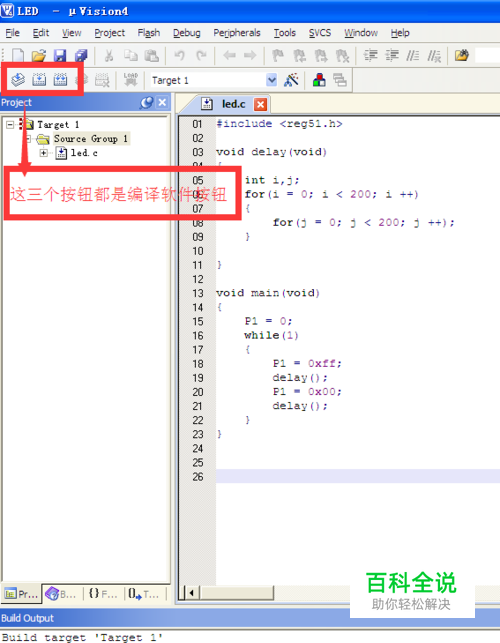Screen dimensions: 500x643
Task: Open the File menu
Action: click(x=12, y=33)
